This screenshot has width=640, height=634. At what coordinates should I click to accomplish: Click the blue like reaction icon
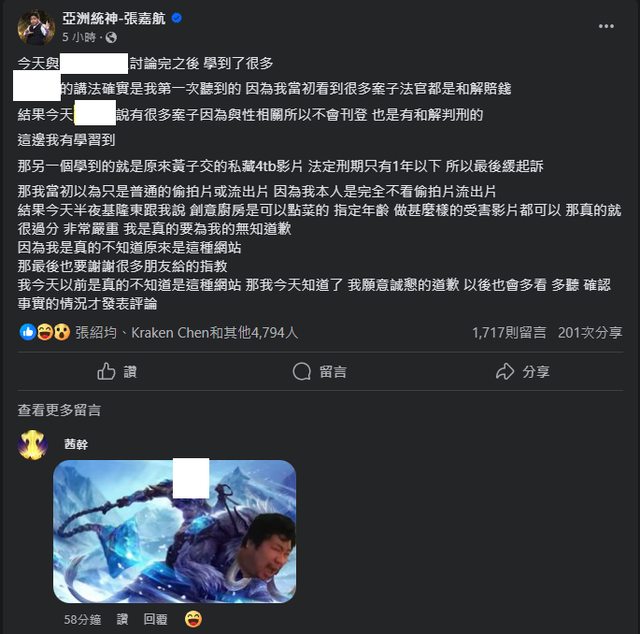tap(27, 332)
